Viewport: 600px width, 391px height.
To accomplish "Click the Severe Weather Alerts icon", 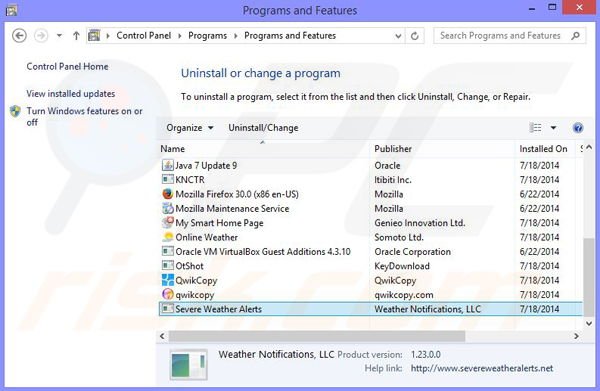I will 168,308.
